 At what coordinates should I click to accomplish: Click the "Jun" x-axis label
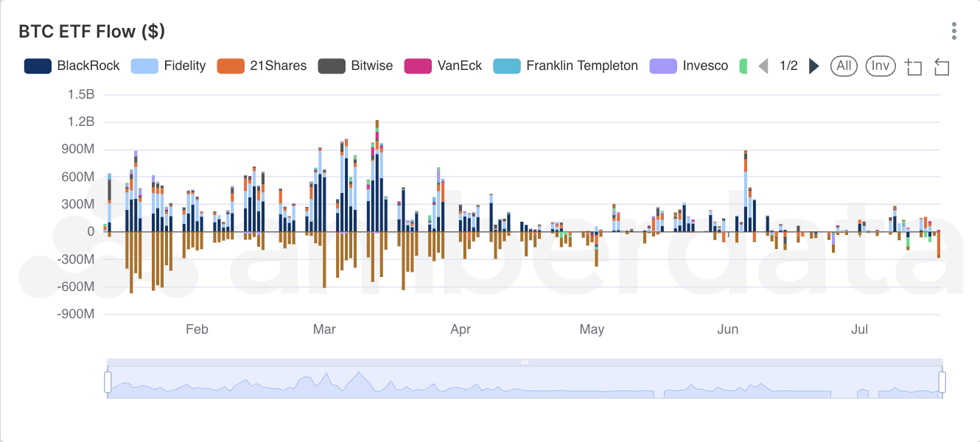click(x=728, y=329)
